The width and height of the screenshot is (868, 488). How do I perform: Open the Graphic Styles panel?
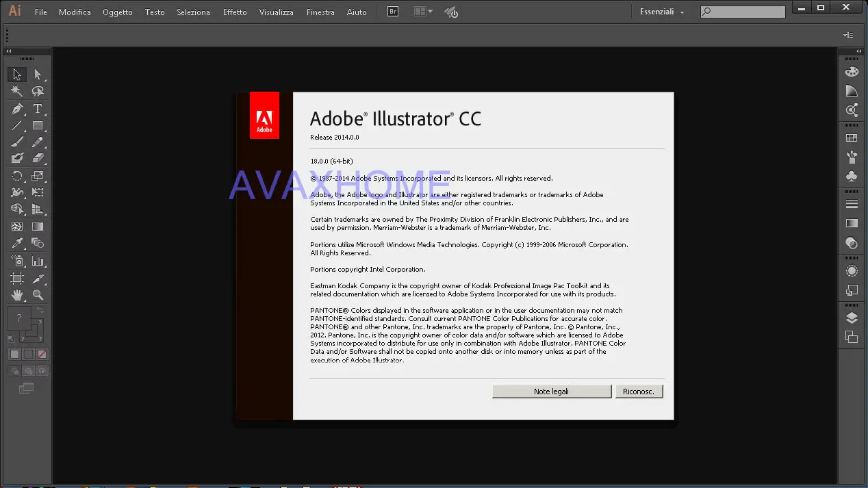[x=852, y=290]
